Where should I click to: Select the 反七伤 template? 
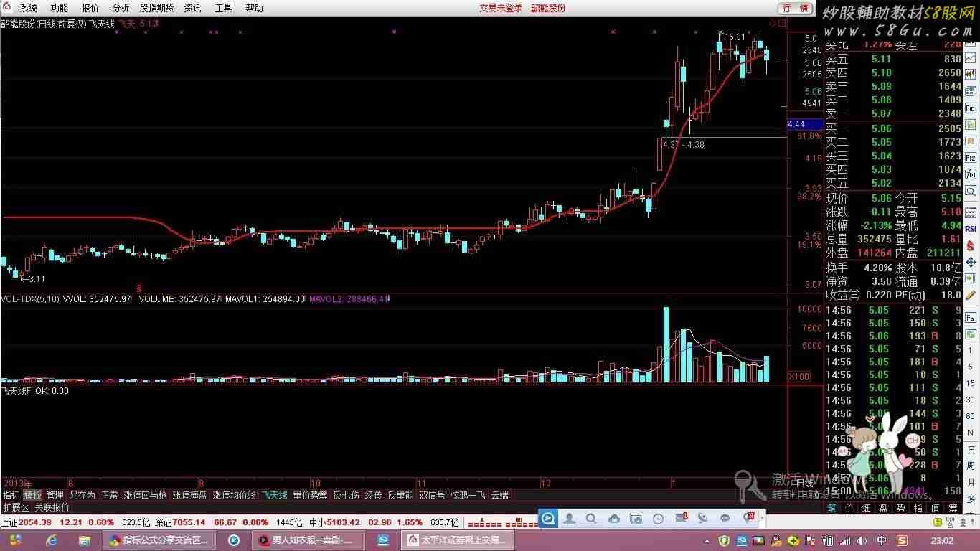click(x=346, y=495)
